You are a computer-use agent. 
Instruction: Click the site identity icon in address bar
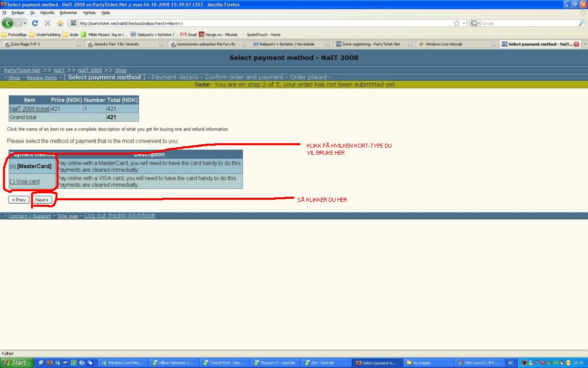click(73, 23)
